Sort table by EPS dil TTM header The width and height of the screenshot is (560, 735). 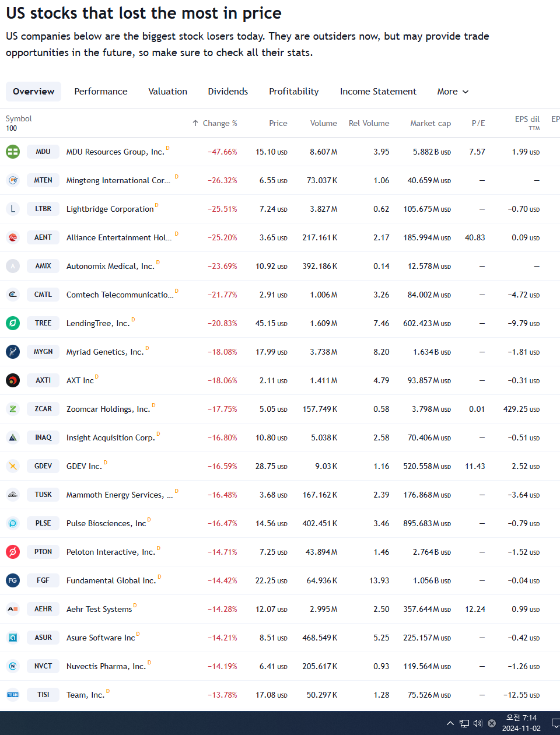(527, 123)
